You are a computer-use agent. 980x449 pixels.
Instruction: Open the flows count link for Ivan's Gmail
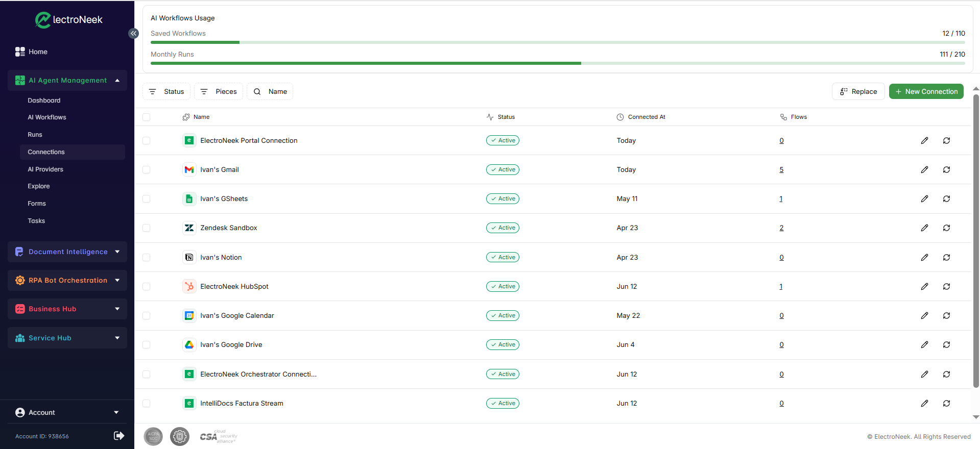pyautogui.click(x=781, y=170)
